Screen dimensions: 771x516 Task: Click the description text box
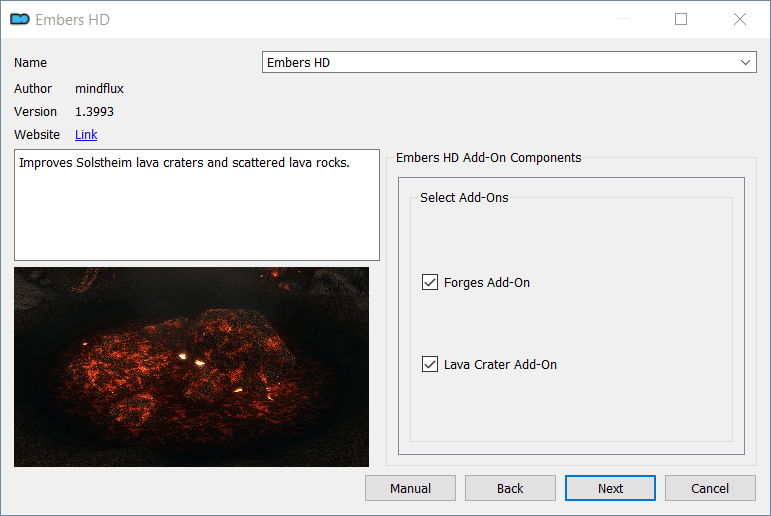click(x=197, y=205)
